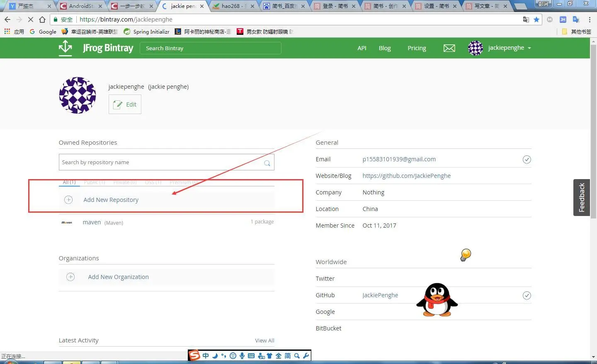The image size is (597, 364).
Task: Open the Blog link in header
Action: pyautogui.click(x=385, y=48)
